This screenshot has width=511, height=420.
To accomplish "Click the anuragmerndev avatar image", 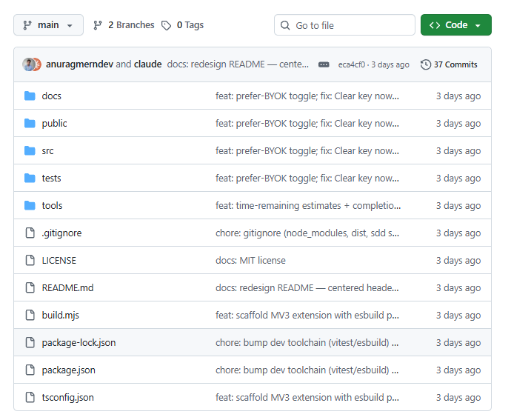I will 29,64.
